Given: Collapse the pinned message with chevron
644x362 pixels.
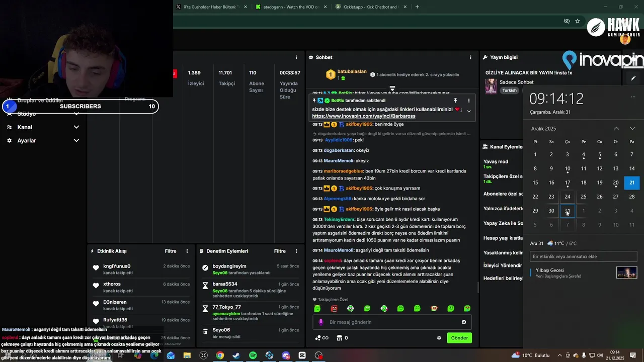Looking at the screenshot, I should 469,111.
